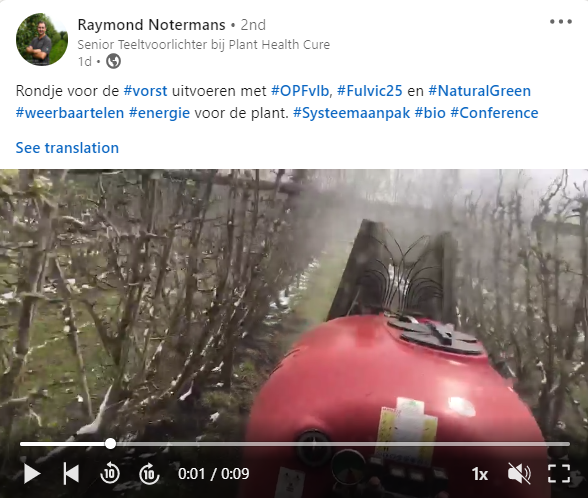This screenshot has width=588, height=498.
Task: Open post options three-dot menu
Action: (561, 22)
